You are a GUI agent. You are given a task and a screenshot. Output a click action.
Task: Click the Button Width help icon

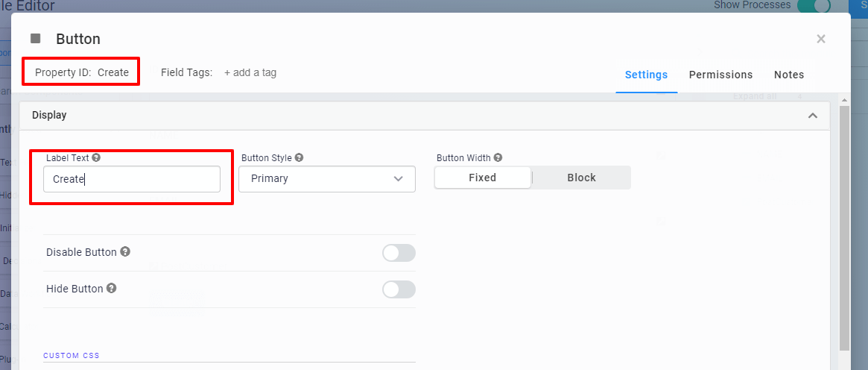(498, 157)
